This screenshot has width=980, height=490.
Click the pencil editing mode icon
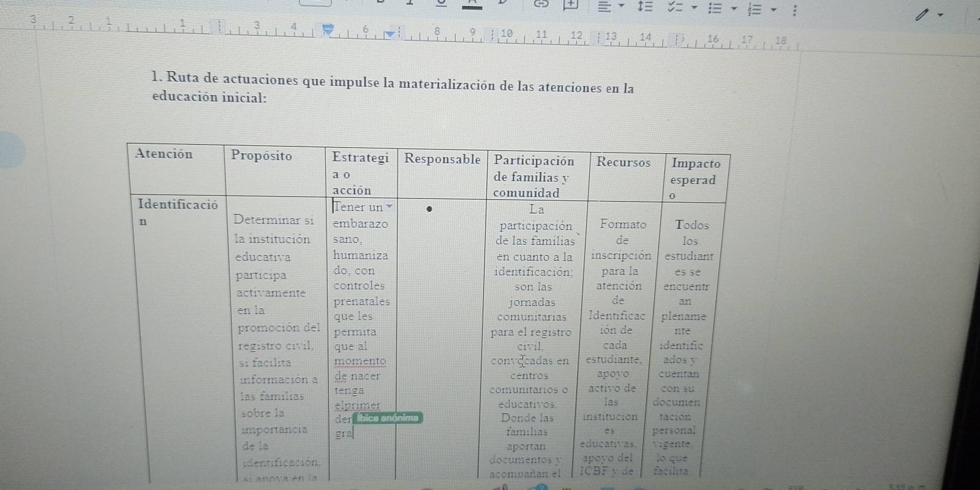[921, 15]
